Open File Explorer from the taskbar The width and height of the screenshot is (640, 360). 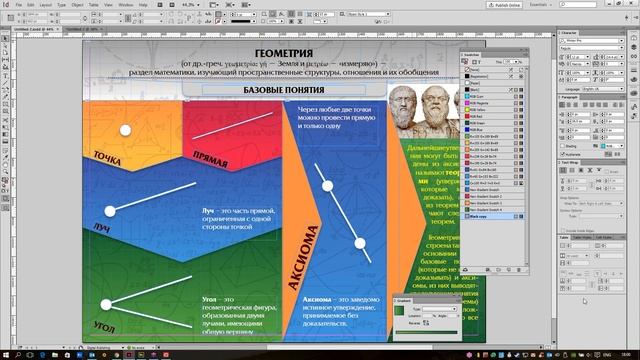tap(54, 355)
